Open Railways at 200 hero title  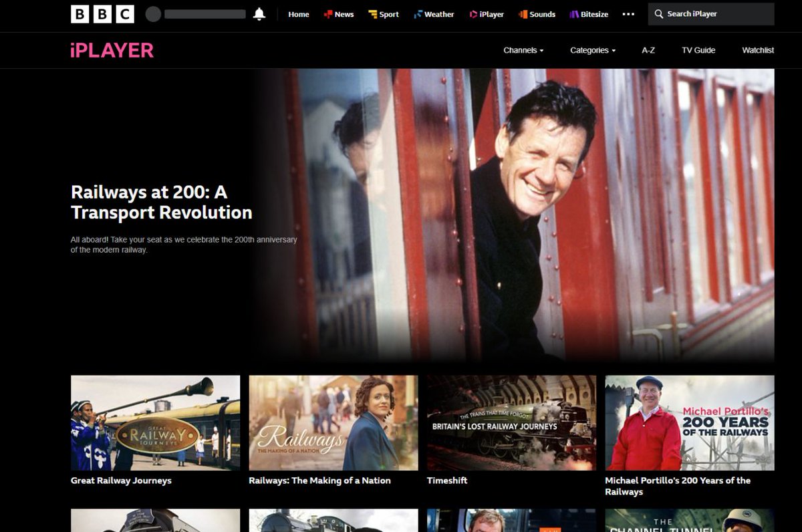coord(162,203)
